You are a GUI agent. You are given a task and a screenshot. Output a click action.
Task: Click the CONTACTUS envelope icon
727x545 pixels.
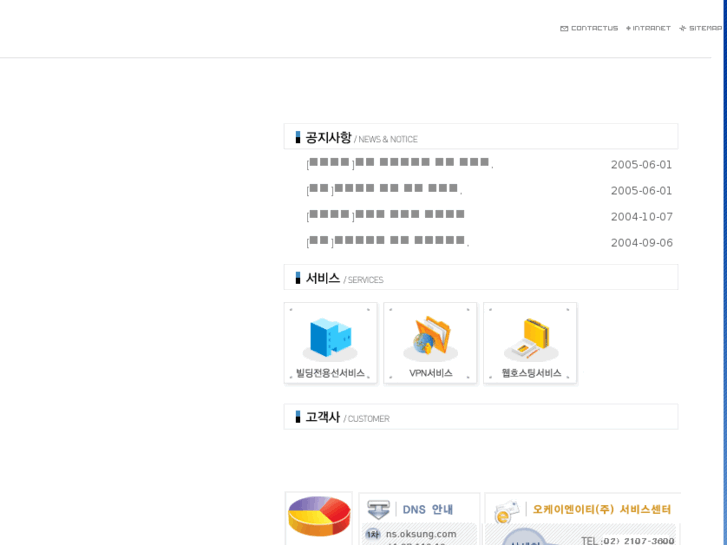tap(564, 28)
